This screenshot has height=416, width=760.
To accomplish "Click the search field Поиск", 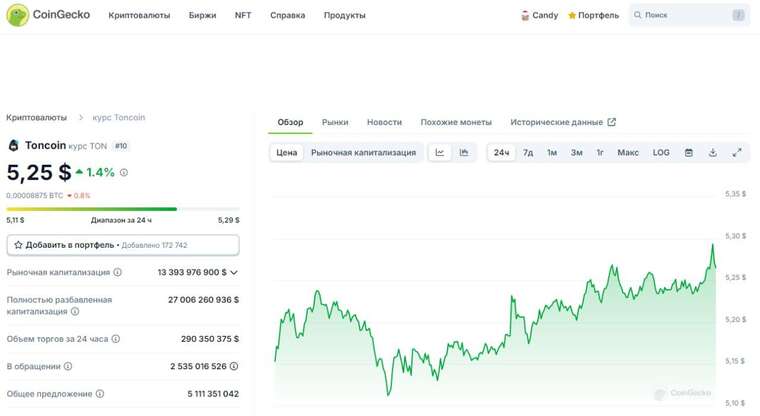I will pos(689,15).
